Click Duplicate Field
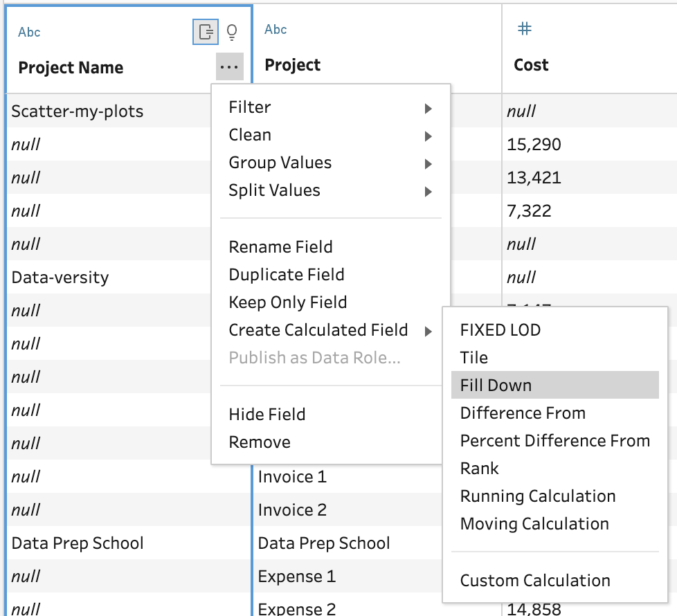Screen dimensions: 677x616 tap(287, 274)
